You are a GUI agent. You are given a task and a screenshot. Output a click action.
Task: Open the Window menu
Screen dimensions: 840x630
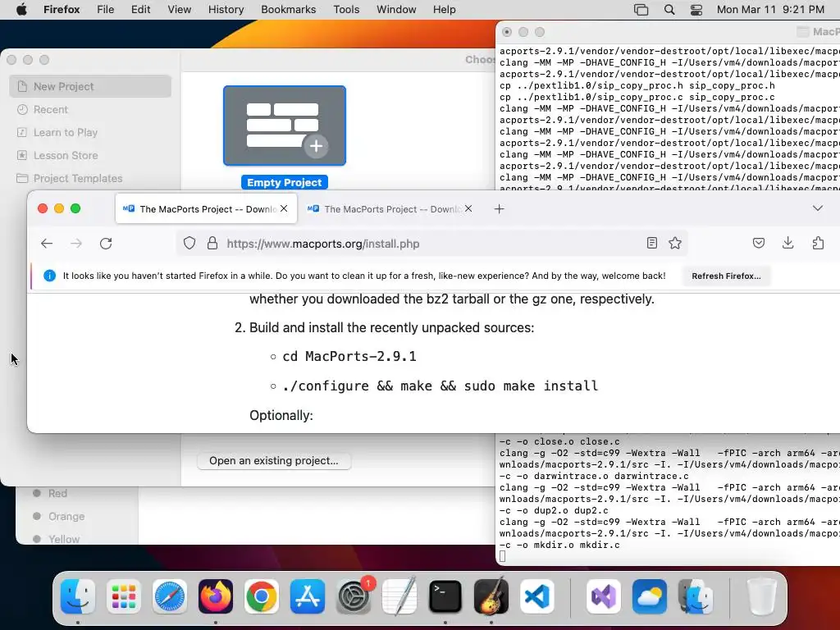396,10
